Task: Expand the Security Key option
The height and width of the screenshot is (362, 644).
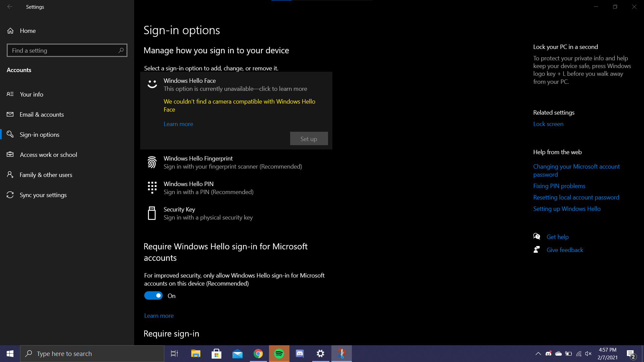Action: click(x=236, y=213)
